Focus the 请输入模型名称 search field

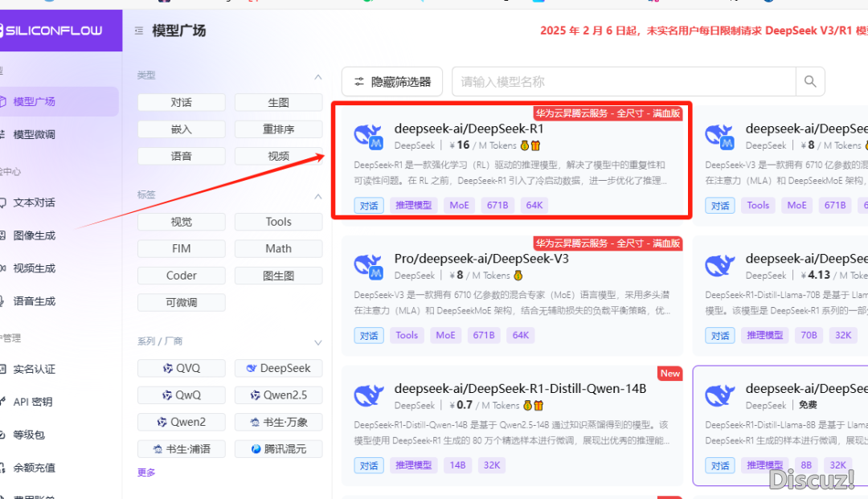[624, 82]
